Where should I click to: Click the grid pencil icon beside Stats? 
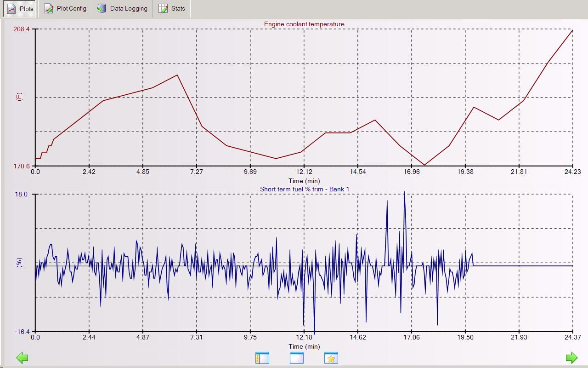163,9
